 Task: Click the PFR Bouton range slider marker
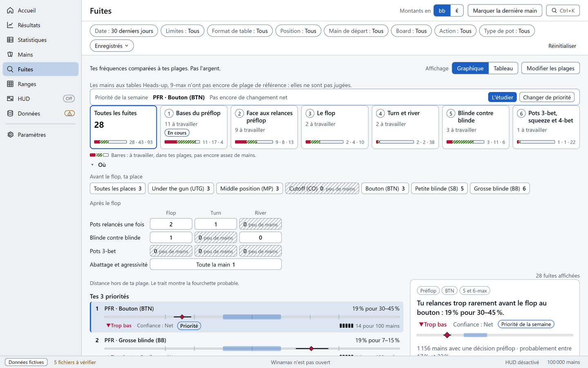pyautogui.click(x=182, y=317)
